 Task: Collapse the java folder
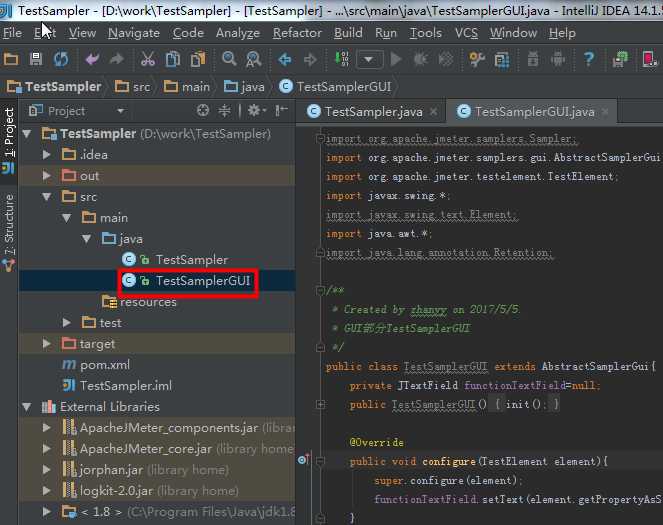[86, 239]
